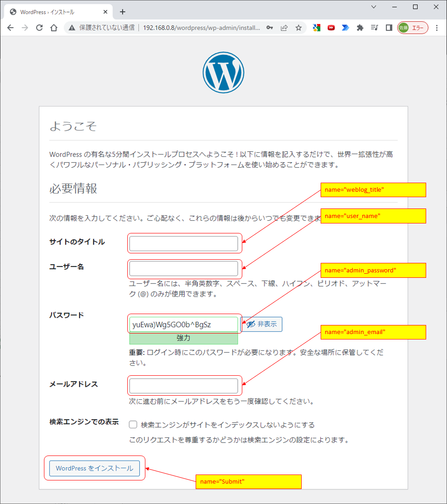The image size is (447, 504).
Task: Click the WordPress logo
Action: 224,73
